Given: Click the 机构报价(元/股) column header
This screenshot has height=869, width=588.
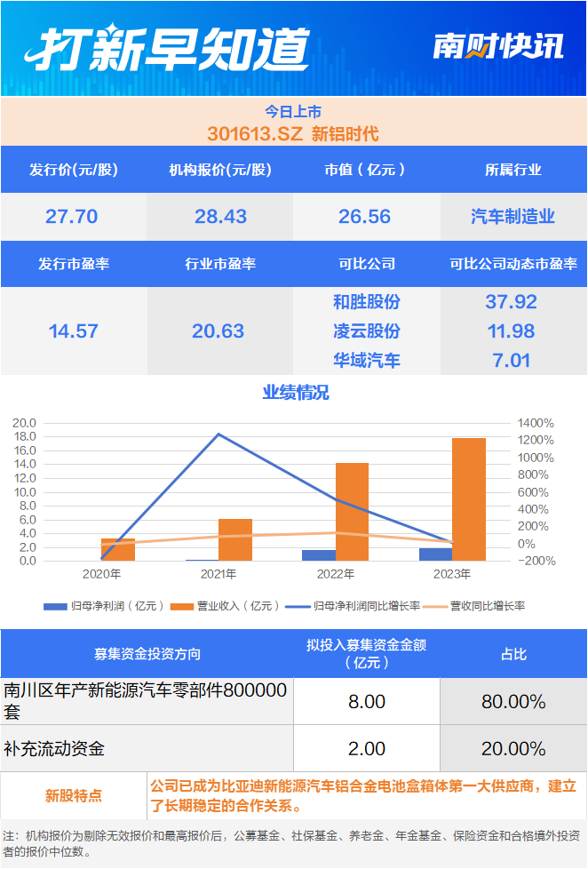Looking at the screenshot, I should tap(220, 170).
